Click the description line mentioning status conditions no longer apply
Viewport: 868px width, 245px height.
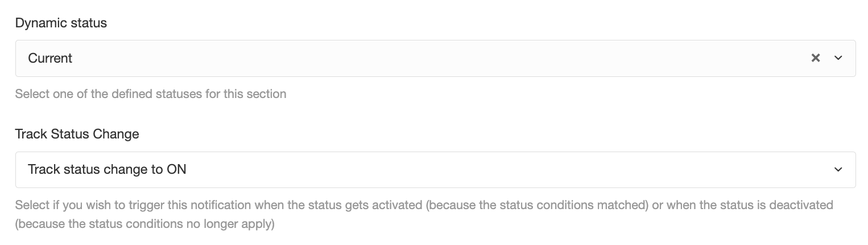[145, 224]
